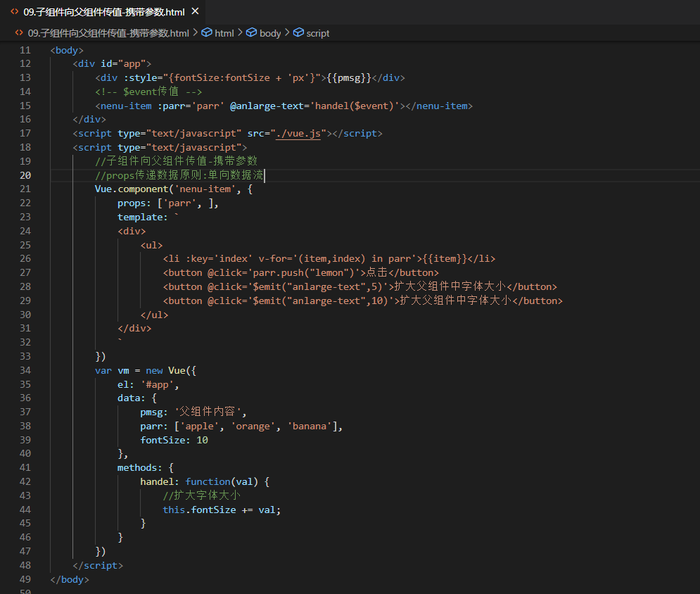Image resolution: width=700 pixels, height=594 pixels.
Task: Expand the html breadcrumb item
Action: [224, 33]
